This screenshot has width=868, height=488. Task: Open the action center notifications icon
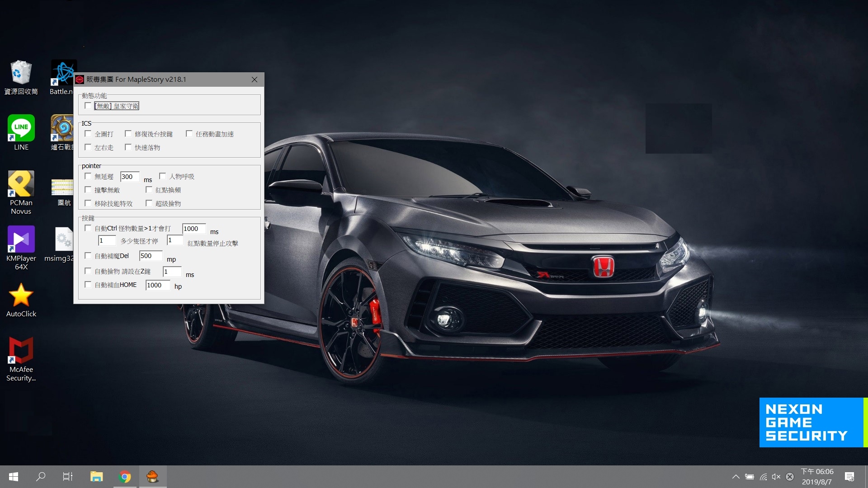[x=849, y=477]
